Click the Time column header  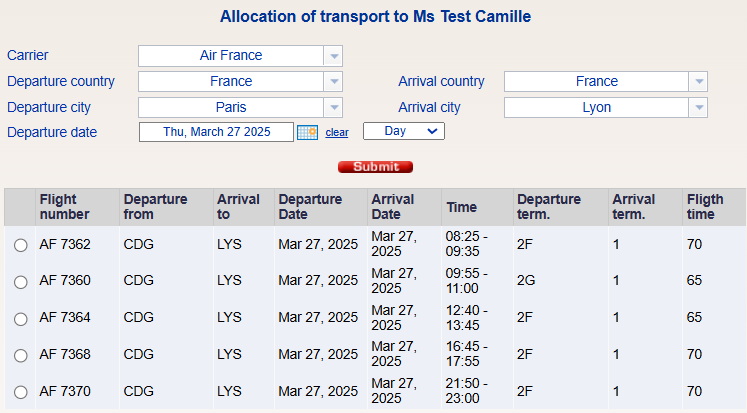[462, 207]
